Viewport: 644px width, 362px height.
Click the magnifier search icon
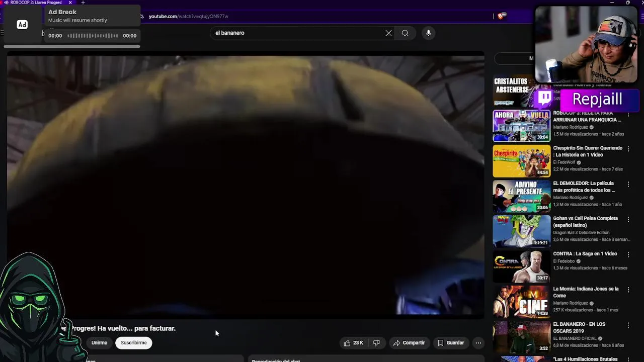pos(405,33)
